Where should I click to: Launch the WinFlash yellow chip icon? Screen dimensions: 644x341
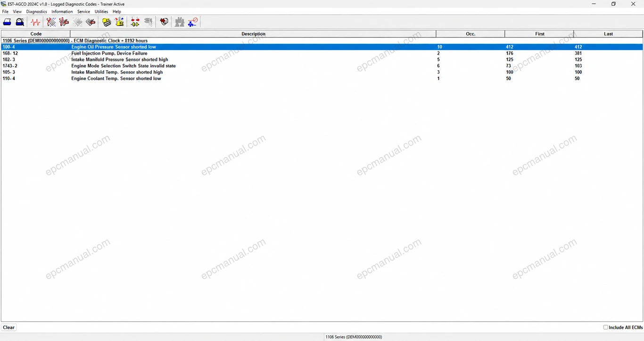[120, 22]
